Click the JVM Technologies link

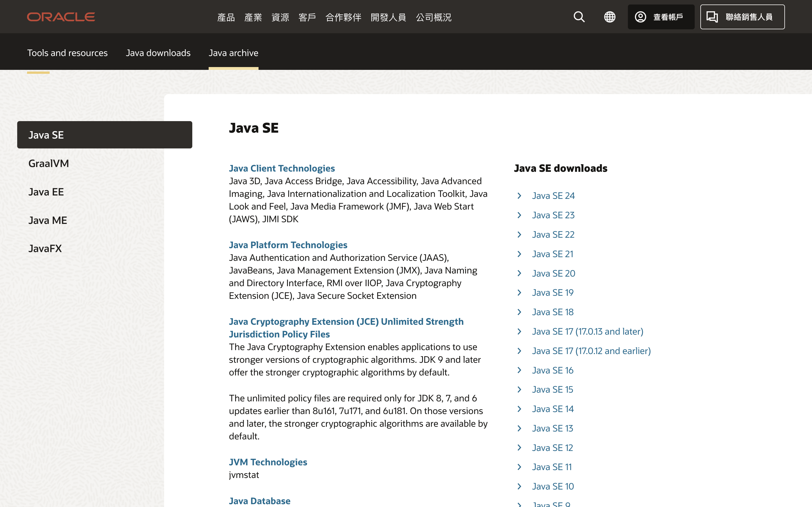(268, 462)
